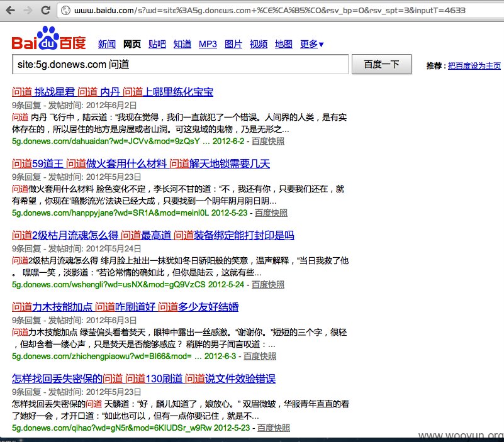Open the 贴吧 tab
The height and width of the screenshot is (442, 504).
point(157,44)
